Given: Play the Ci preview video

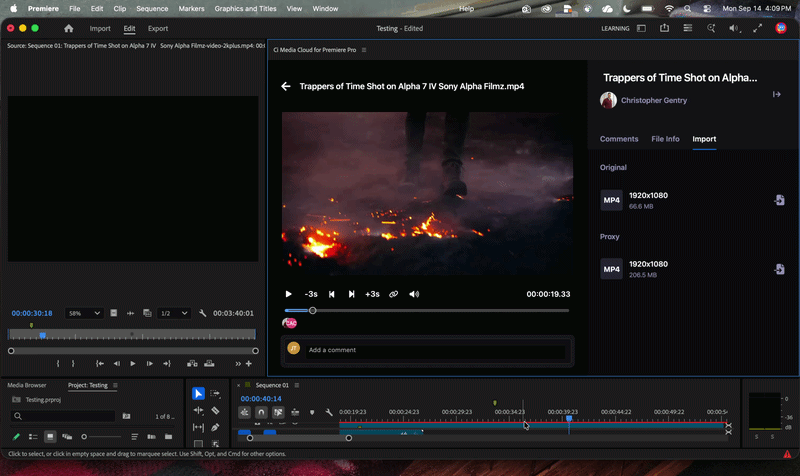Looking at the screenshot, I should [288, 294].
